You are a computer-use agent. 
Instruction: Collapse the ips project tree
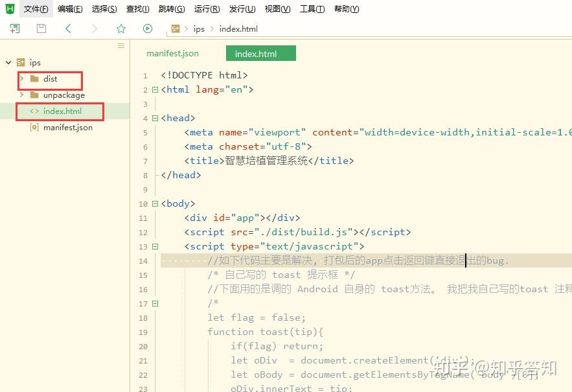[x=8, y=62]
